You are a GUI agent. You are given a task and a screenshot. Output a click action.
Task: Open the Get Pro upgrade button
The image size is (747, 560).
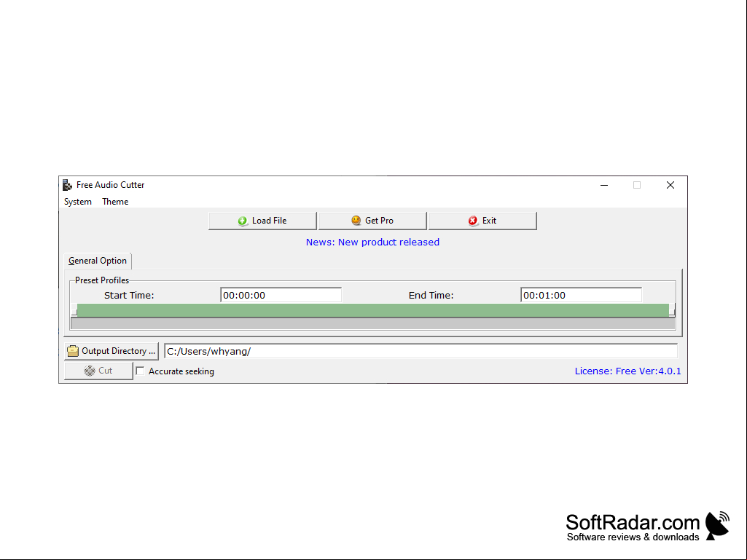(x=372, y=221)
